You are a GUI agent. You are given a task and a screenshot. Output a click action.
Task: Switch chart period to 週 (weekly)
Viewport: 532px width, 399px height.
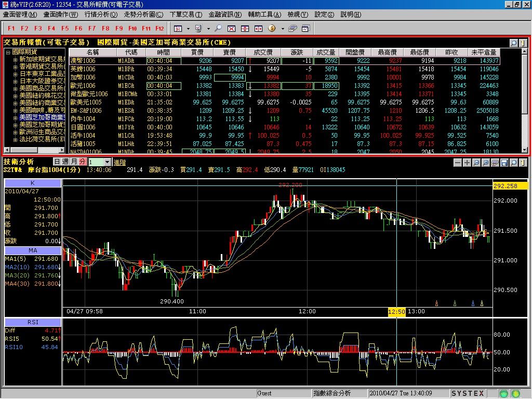tap(65, 162)
